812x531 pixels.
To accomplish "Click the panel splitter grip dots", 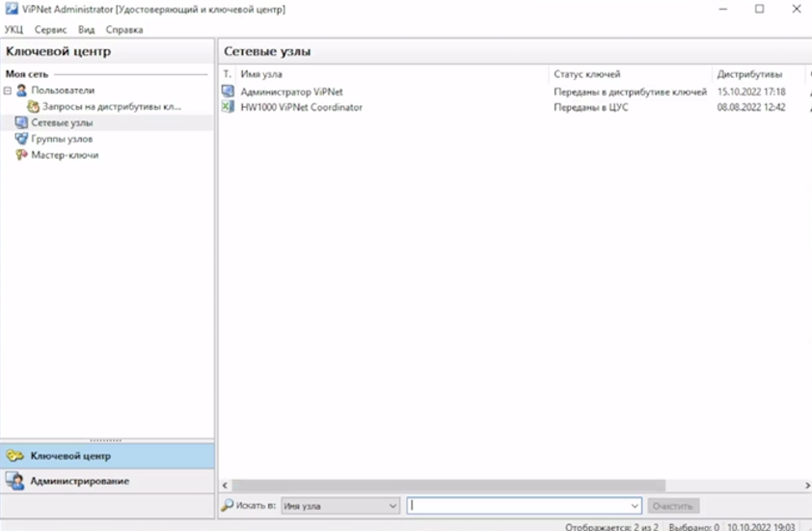I will click(x=106, y=440).
